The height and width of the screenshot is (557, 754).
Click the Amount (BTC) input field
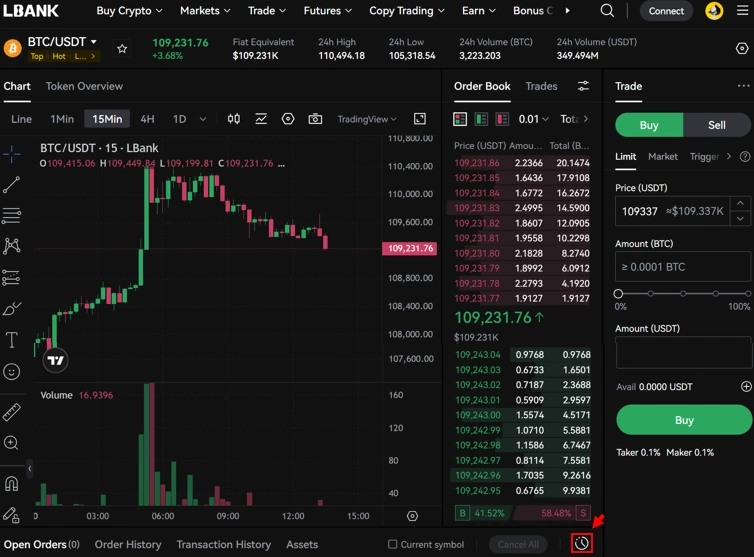683,266
